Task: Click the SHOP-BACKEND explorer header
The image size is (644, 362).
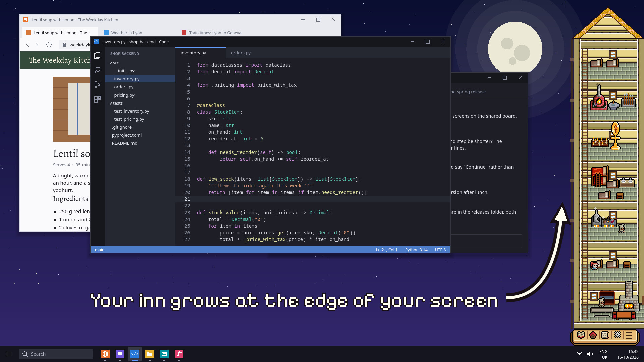Action: (x=124, y=54)
